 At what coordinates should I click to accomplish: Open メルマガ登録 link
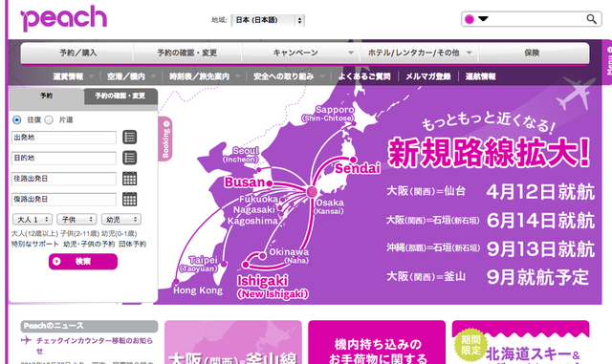pos(428,76)
